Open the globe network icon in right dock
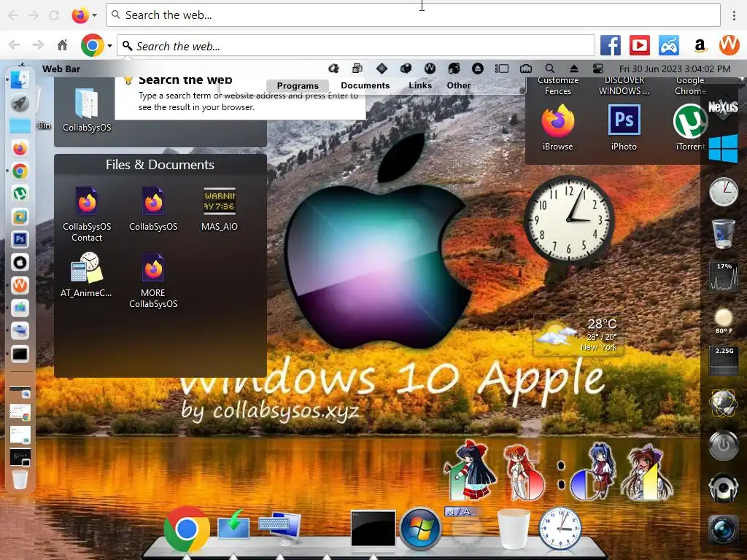This screenshot has height=560, width=747. click(723, 402)
